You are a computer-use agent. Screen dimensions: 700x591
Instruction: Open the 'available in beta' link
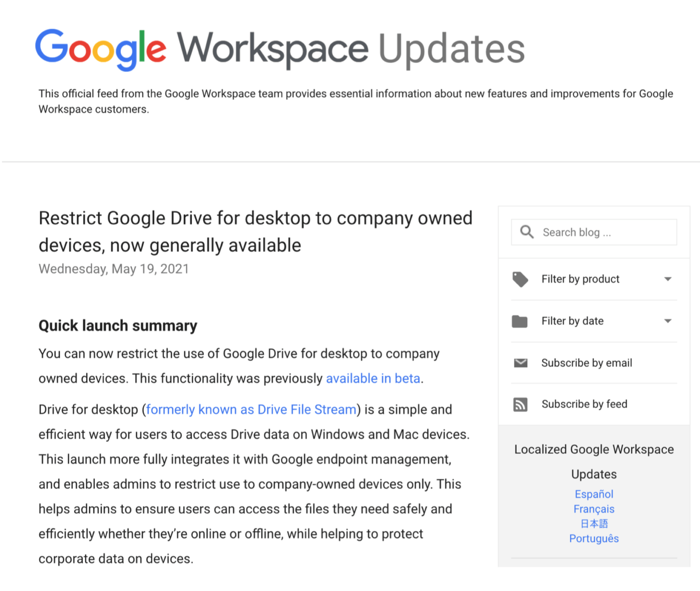tap(373, 379)
